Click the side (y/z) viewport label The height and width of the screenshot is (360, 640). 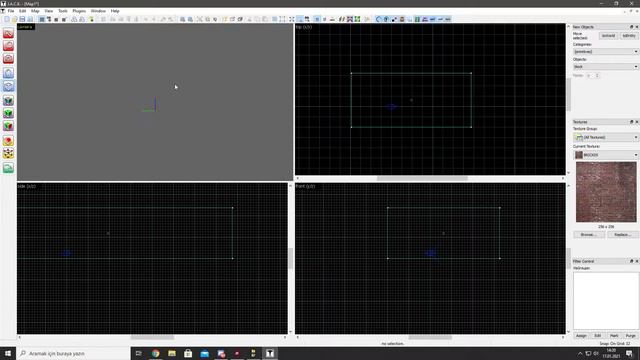coord(27,186)
